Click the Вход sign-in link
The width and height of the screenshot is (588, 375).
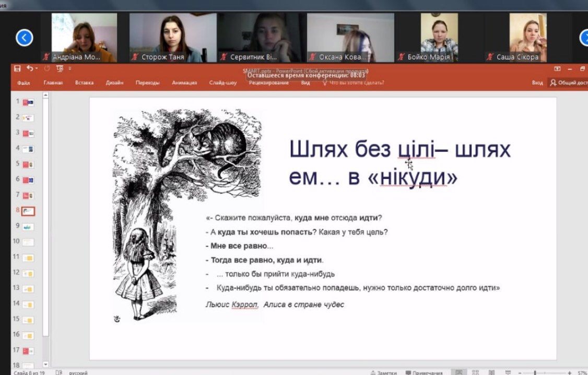pyautogui.click(x=537, y=83)
